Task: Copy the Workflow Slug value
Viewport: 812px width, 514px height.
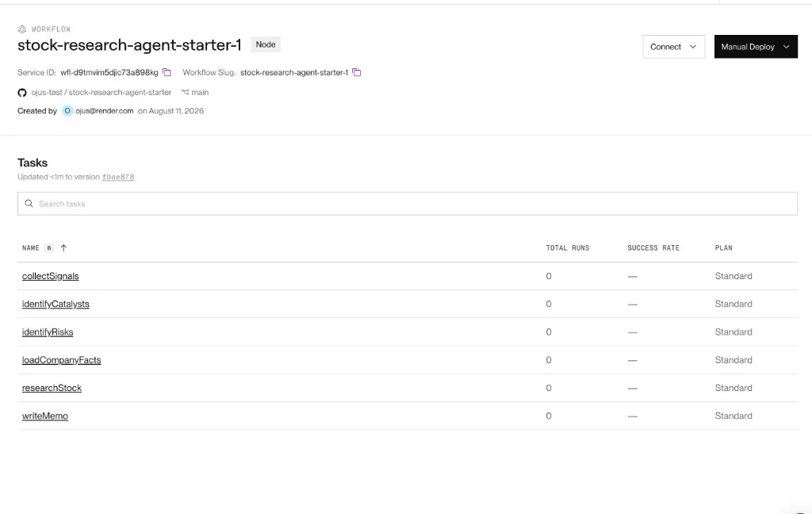Action: [x=357, y=72]
